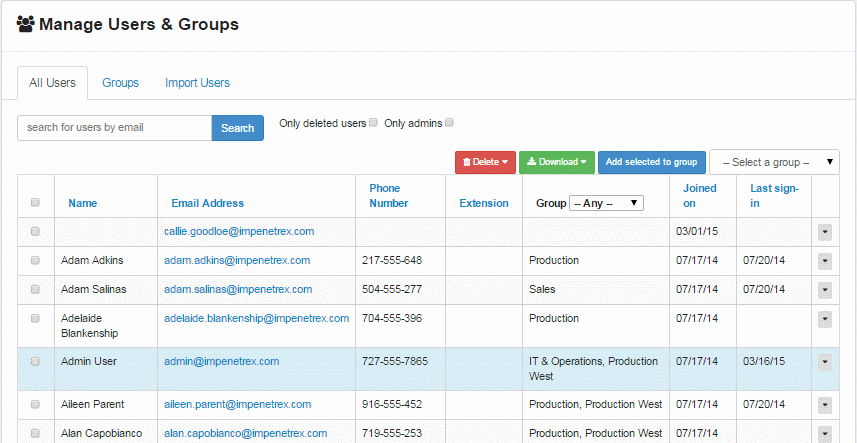Open the row action arrow for Adam Salinas

[x=825, y=291]
